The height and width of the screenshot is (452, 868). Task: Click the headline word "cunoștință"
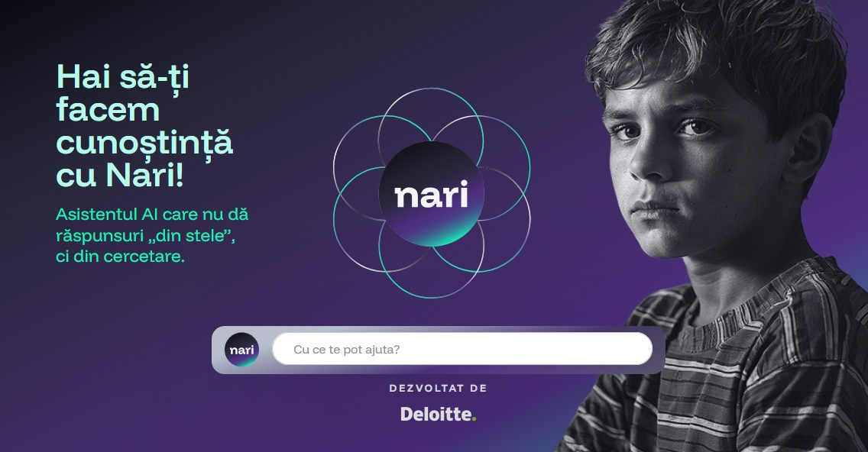[144, 143]
